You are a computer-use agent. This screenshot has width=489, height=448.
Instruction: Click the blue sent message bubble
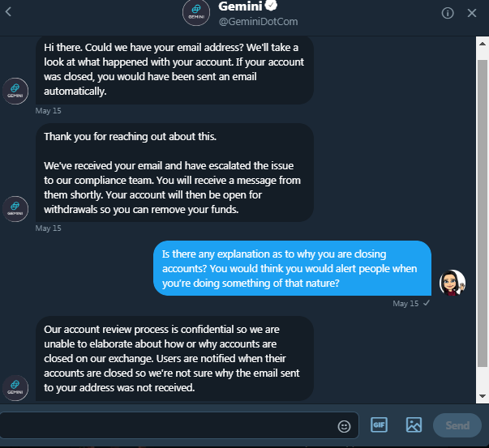coord(292,267)
